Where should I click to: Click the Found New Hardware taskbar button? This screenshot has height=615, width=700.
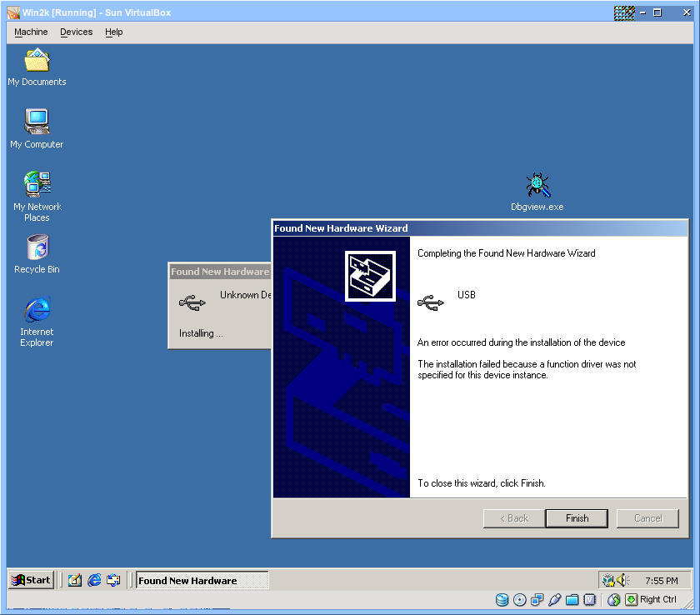tap(202, 581)
